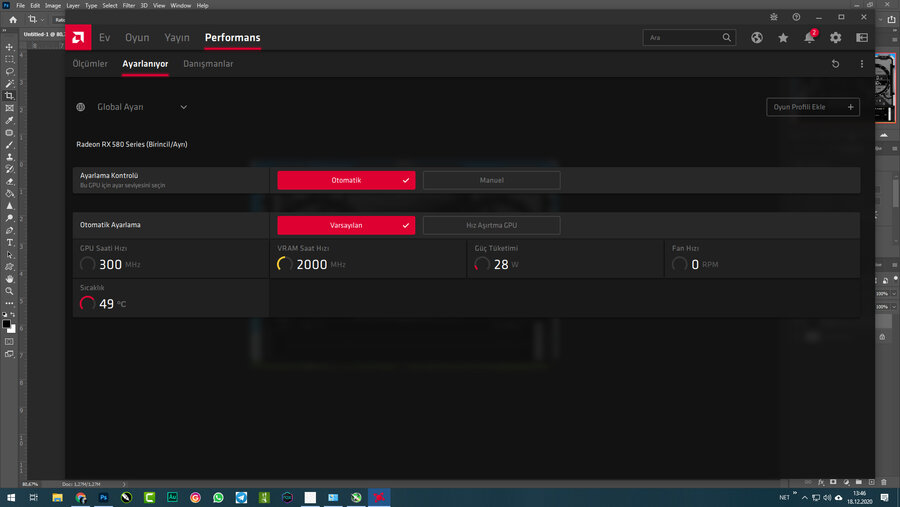The image size is (900, 507).
Task: Open Radeon settings gear icon
Action: 835,37
